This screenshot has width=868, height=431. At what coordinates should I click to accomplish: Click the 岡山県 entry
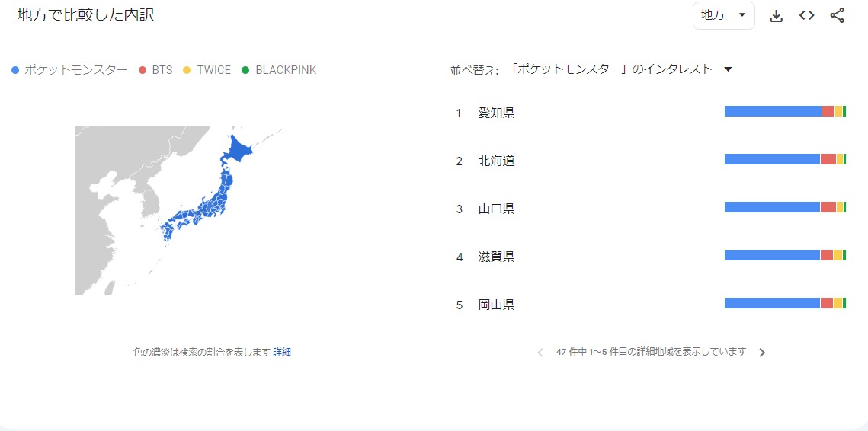pos(496,305)
